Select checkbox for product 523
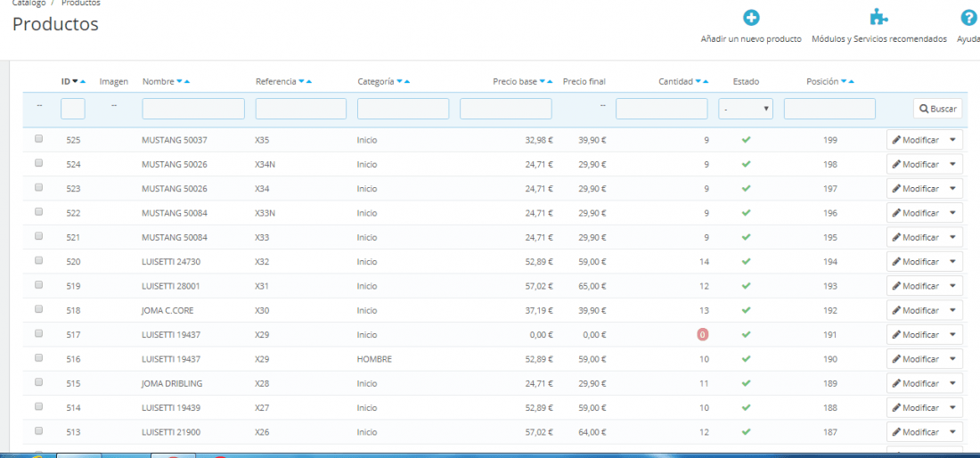Image resolution: width=980 pixels, height=458 pixels. [x=38, y=187]
